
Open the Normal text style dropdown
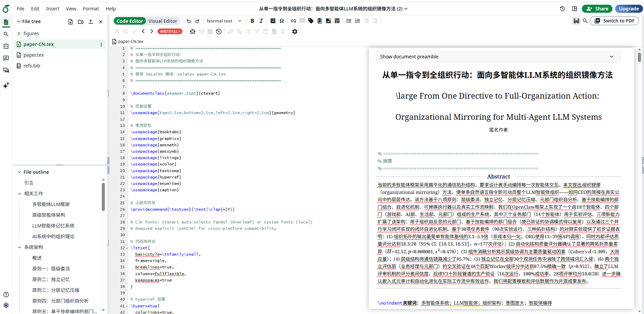pos(224,21)
